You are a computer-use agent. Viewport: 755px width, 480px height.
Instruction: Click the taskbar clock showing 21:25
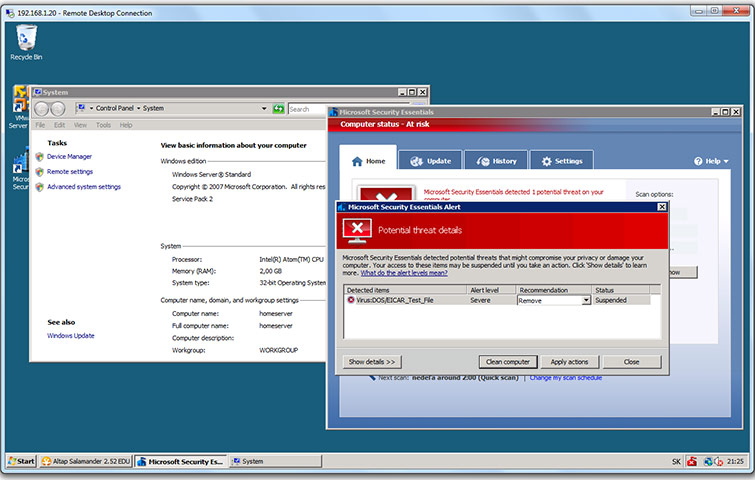(x=735, y=461)
